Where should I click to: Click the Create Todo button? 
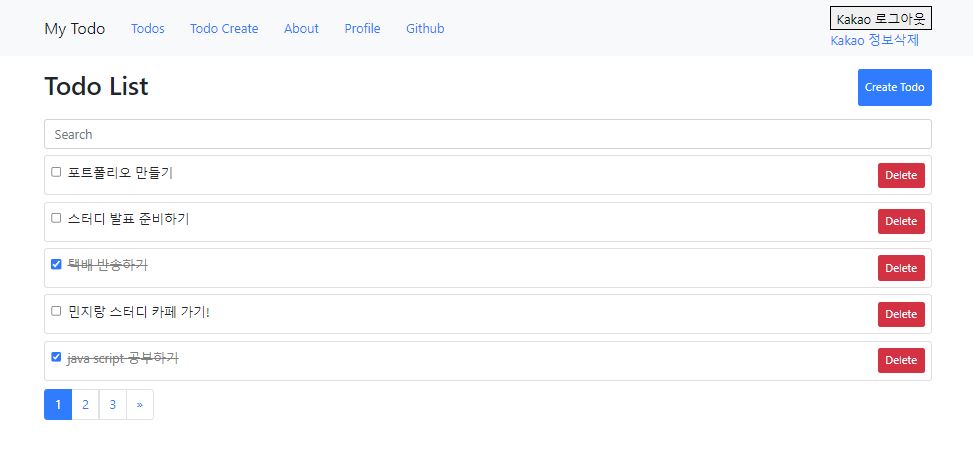coord(895,87)
